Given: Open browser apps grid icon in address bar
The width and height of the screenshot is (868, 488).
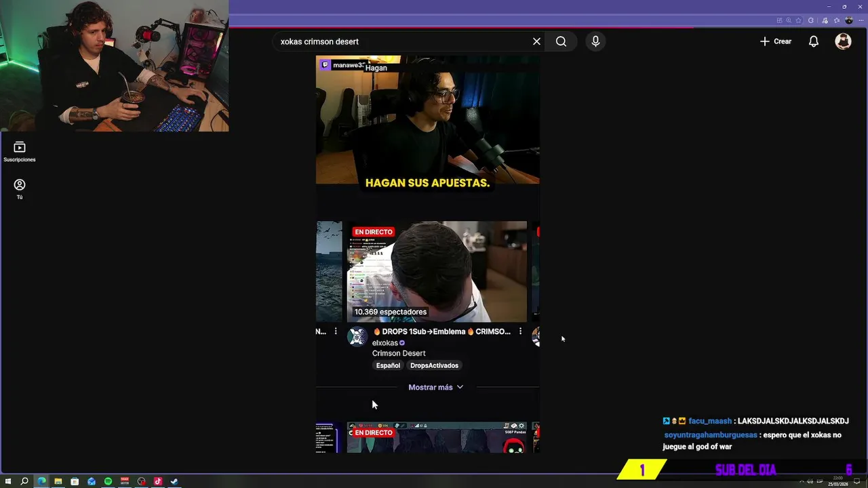Looking at the screenshot, I should (780, 20).
